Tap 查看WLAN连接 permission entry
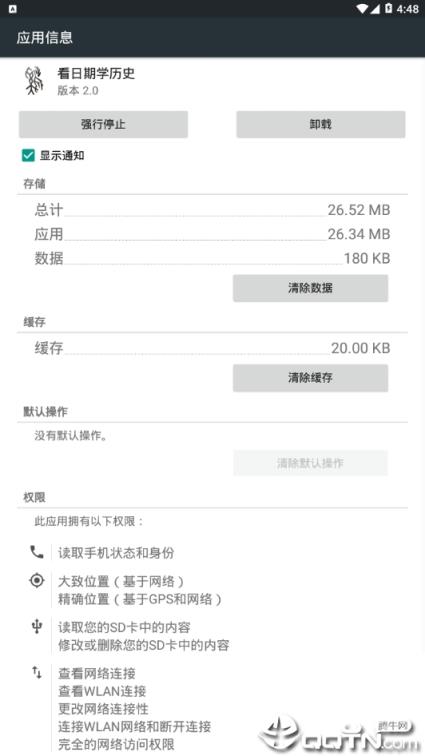Viewport: 425px width, 756px height. tap(102, 691)
